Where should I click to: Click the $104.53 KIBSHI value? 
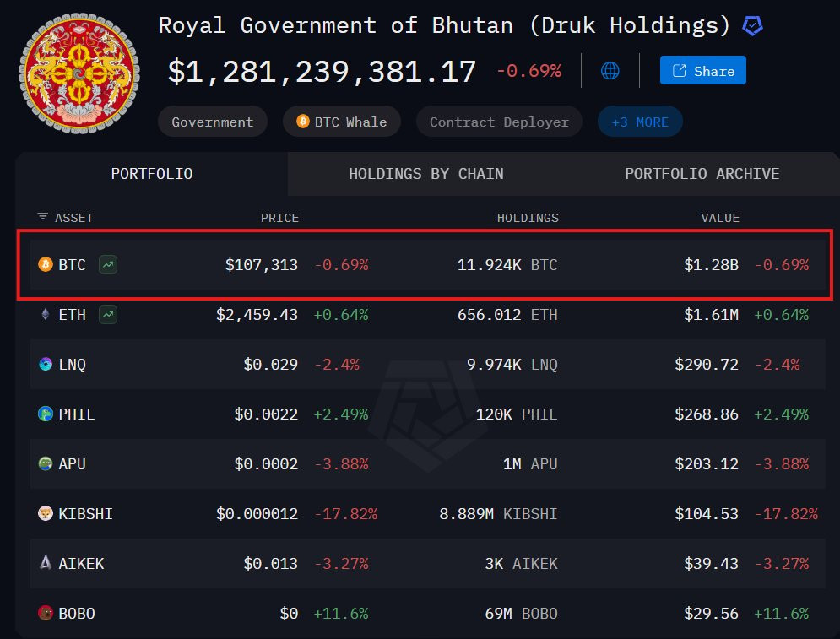[x=707, y=514]
